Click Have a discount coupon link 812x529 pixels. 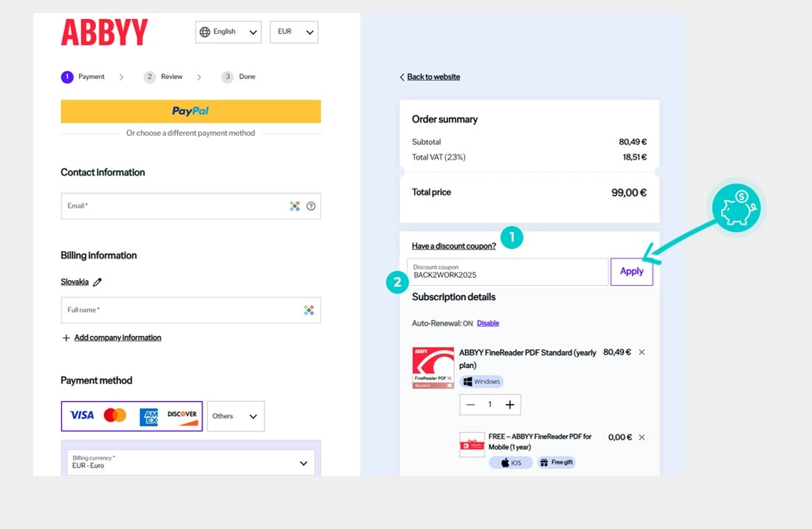pyautogui.click(x=454, y=246)
